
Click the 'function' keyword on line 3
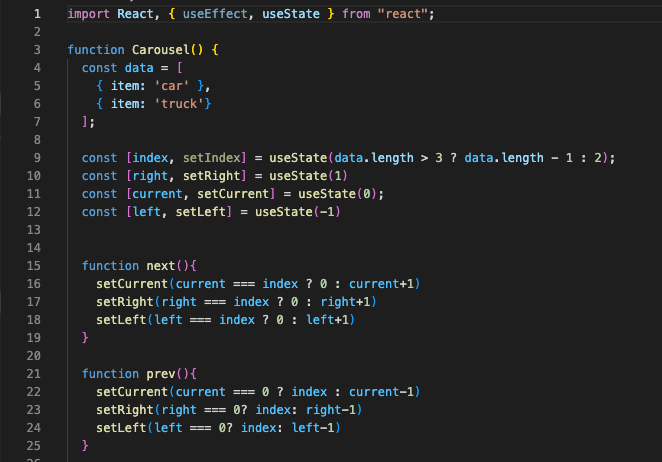(96, 50)
